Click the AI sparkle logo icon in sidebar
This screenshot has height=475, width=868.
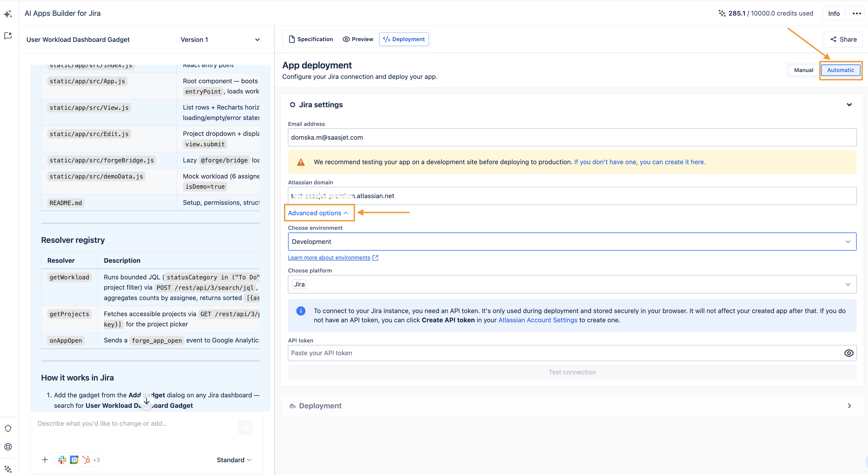(8, 14)
